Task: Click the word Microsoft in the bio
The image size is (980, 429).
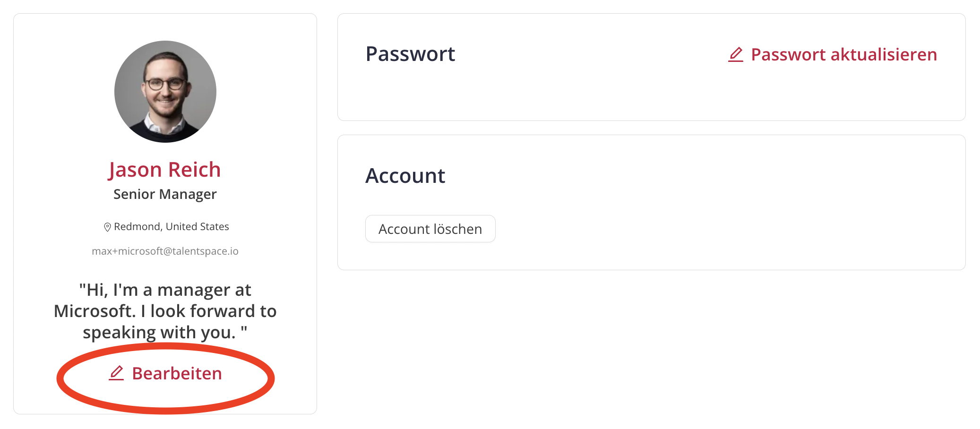Action: (x=95, y=311)
